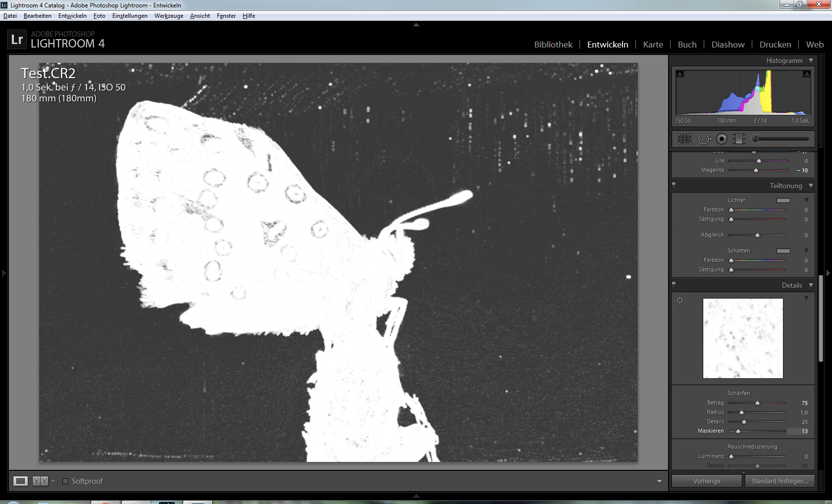The width and height of the screenshot is (832, 504).
Task: Toggle shadow clipping indicator in histogram
Action: tap(680, 74)
